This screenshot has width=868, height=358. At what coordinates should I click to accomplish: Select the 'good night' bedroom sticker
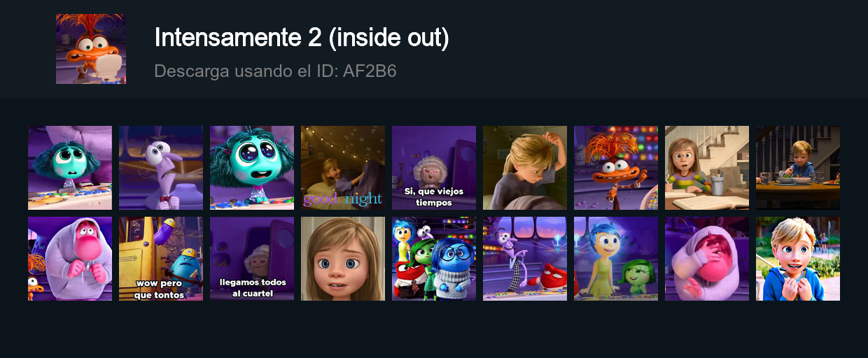(343, 168)
